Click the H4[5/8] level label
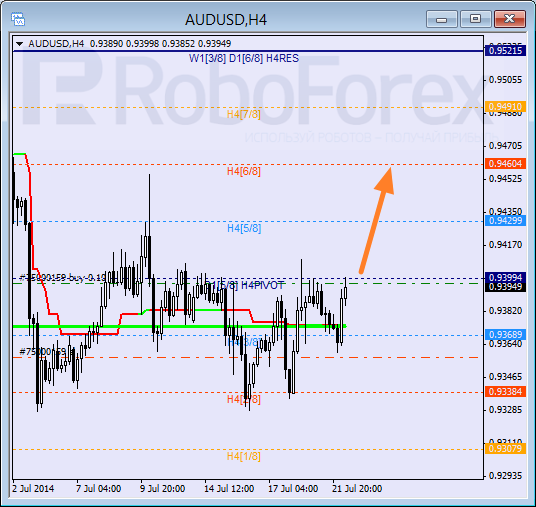The image size is (536, 507). click(244, 228)
